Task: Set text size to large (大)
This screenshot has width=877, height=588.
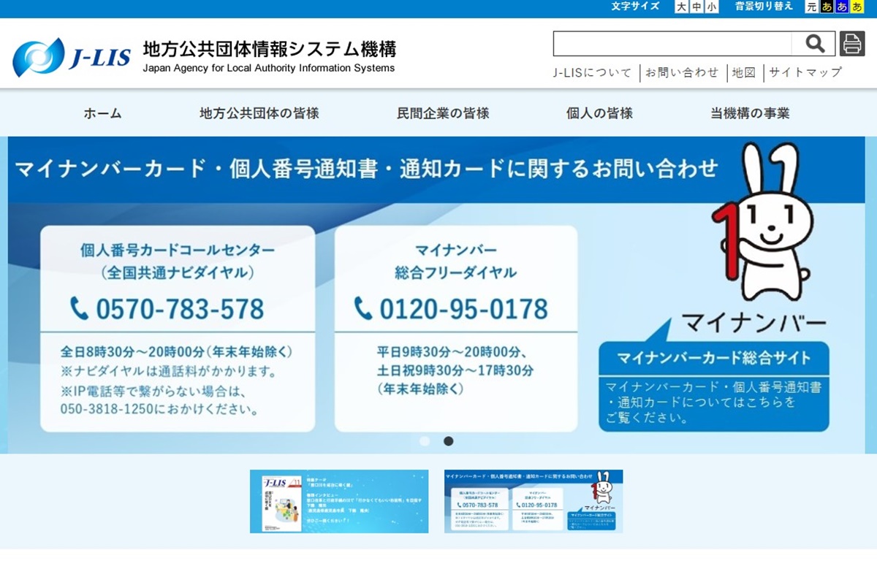Action: point(681,7)
